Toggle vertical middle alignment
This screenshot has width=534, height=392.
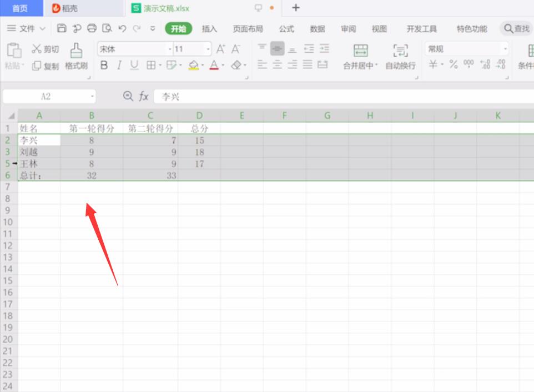click(277, 49)
